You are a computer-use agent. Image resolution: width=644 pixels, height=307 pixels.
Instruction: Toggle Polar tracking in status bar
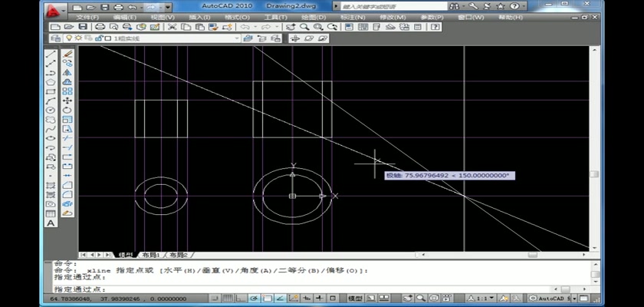pyautogui.click(x=255, y=299)
